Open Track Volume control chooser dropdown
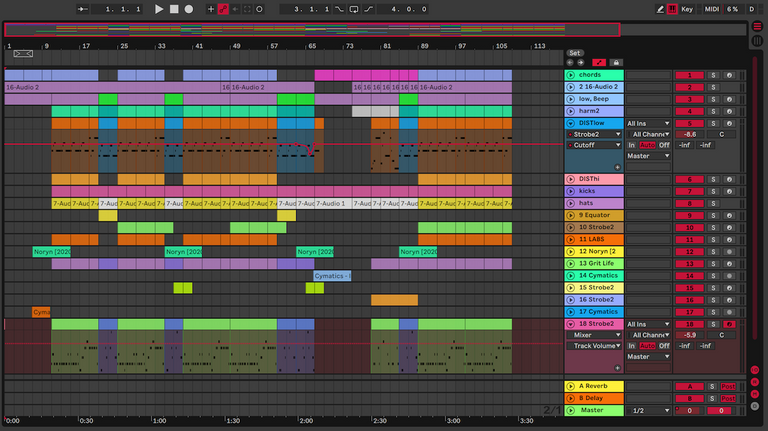Screen dimensions: 768x431 pos(594,346)
